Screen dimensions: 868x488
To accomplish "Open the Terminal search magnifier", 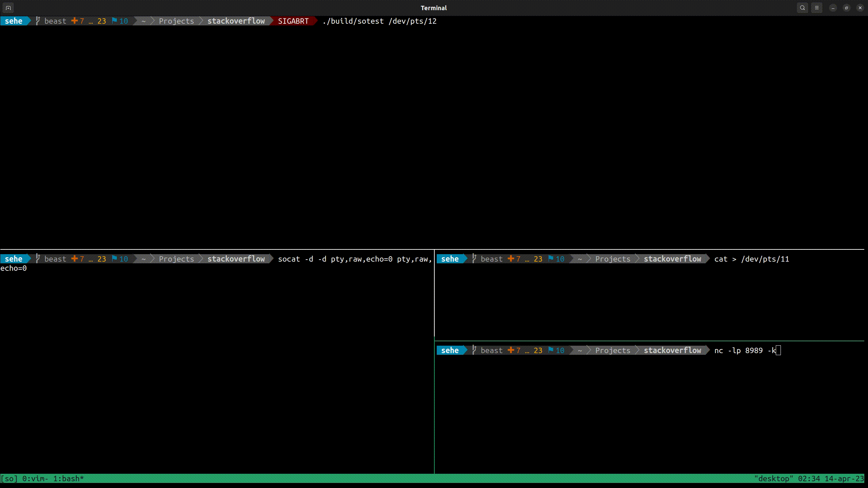I will pos(802,7).
